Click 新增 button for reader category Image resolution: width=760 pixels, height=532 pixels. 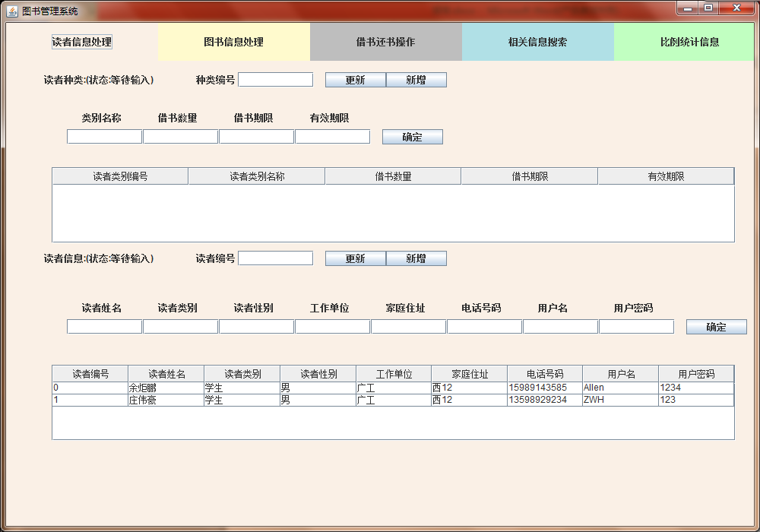416,79
